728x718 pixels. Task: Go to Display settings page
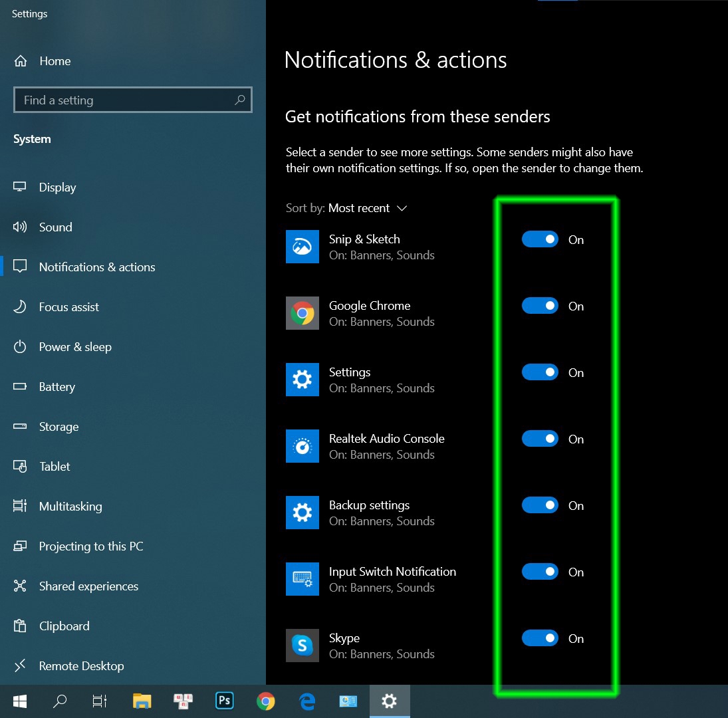point(57,187)
